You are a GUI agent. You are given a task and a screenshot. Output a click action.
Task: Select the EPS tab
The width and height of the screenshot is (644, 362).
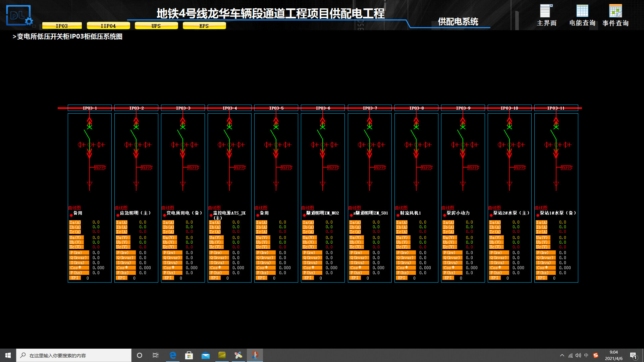tap(204, 26)
